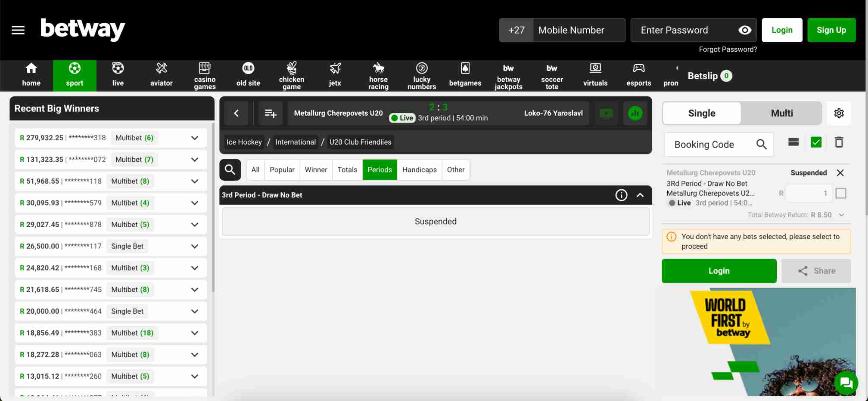Search booking code with magnifier icon
Screen dimensions: 868x401
click(x=761, y=145)
